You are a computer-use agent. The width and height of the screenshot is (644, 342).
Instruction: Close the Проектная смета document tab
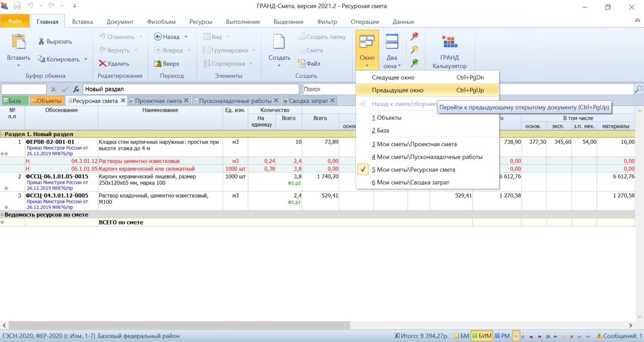point(186,101)
